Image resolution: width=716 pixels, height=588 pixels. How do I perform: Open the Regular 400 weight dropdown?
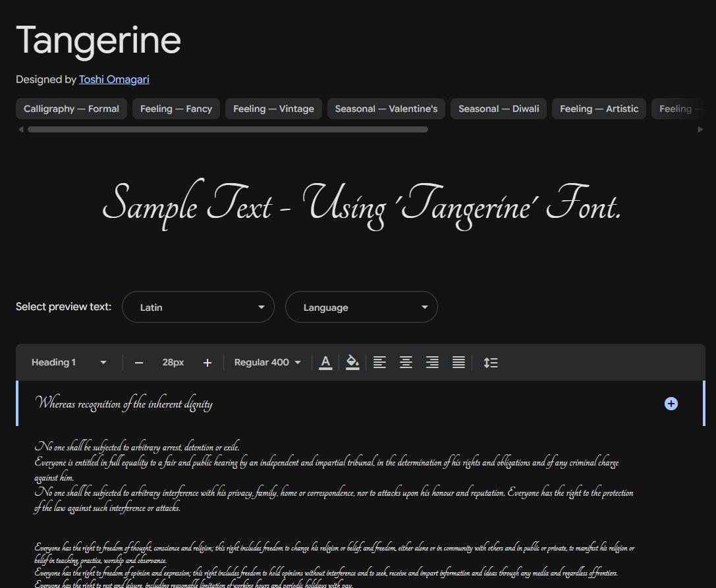(x=267, y=362)
